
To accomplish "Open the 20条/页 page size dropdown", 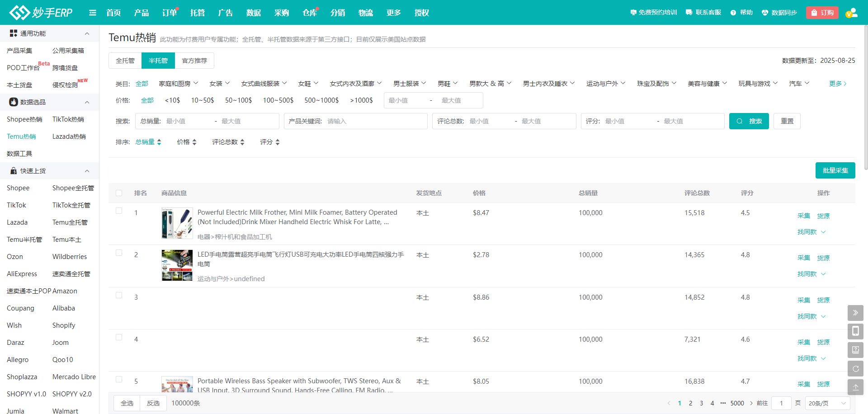I will (x=827, y=403).
